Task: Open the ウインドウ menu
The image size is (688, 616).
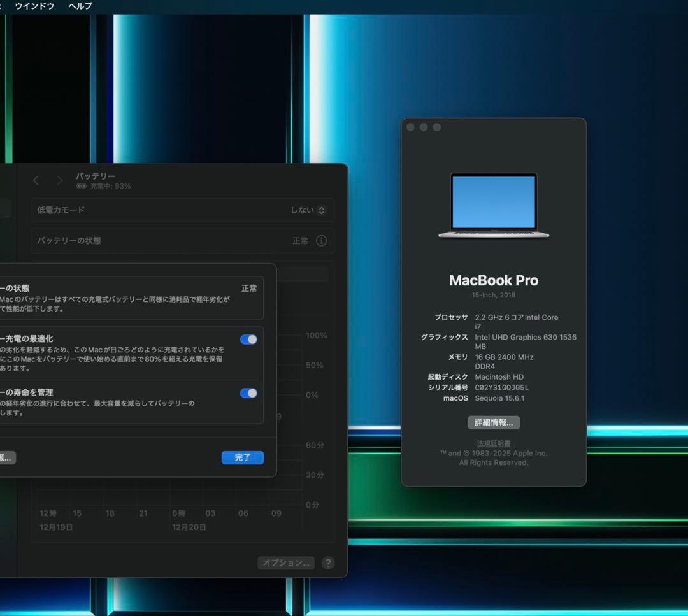Action: tap(34, 6)
